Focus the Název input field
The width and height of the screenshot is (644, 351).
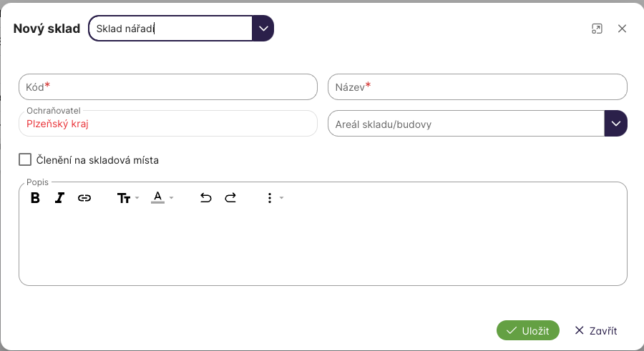[x=477, y=86]
